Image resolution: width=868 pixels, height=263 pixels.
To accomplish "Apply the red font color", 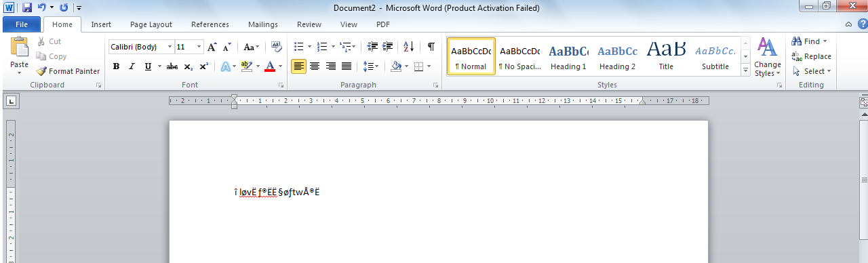I will pos(270,66).
